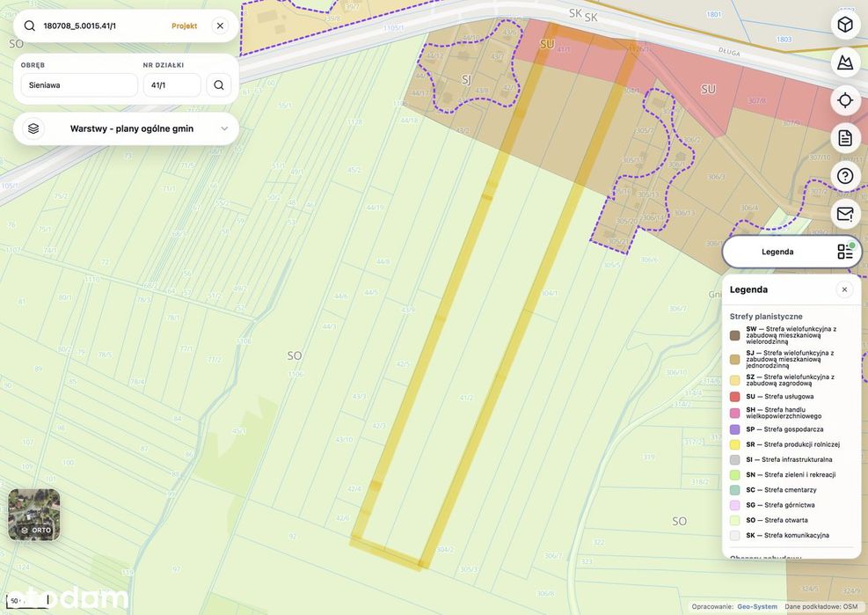The width and height of the screenshot is (868, 615).
Task: Clear the parcel search with the X button
Action: 220,26
